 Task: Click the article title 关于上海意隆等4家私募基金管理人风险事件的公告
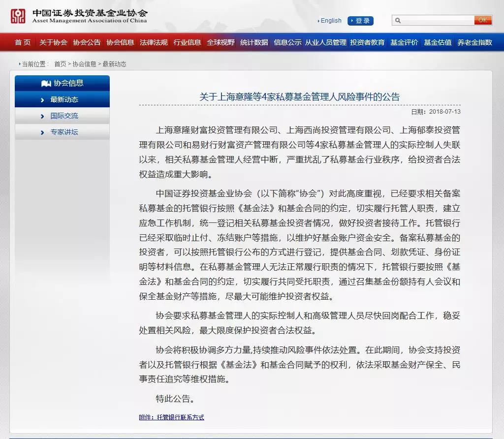pos(299,97)
